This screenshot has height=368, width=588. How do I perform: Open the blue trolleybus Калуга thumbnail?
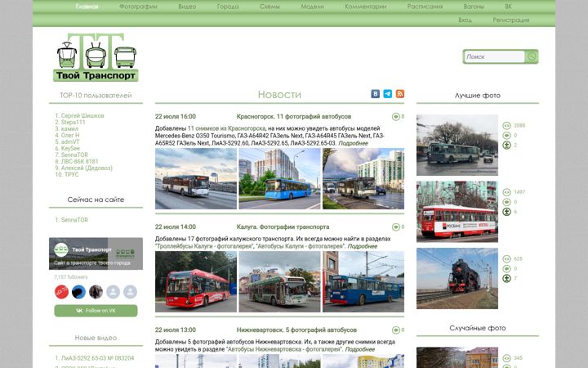[363, 281]
